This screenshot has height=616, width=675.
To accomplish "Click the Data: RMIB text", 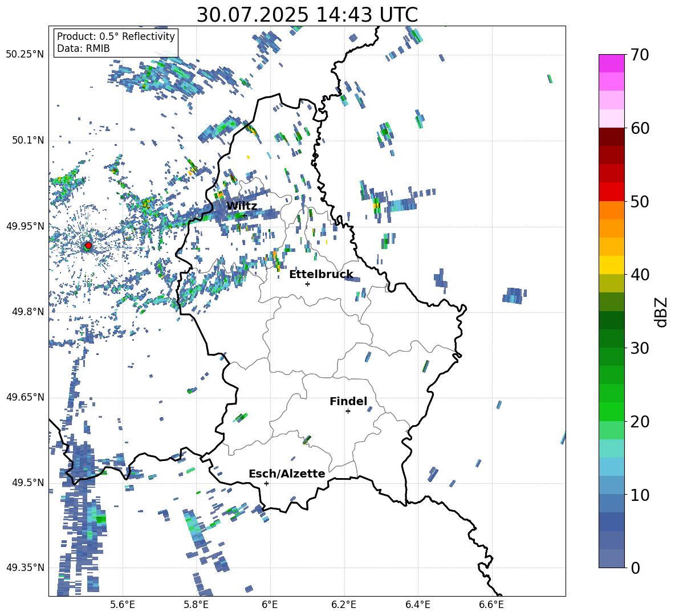I will [83, 48].
